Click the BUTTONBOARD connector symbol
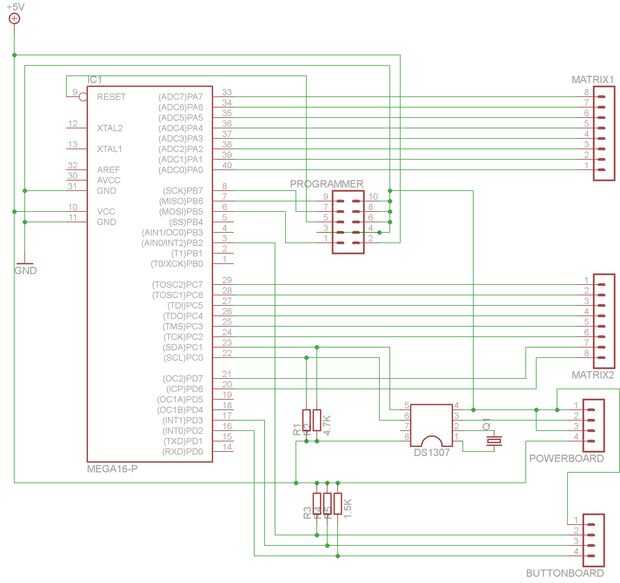This screenshot has width=620, height=583. point(594,540)
